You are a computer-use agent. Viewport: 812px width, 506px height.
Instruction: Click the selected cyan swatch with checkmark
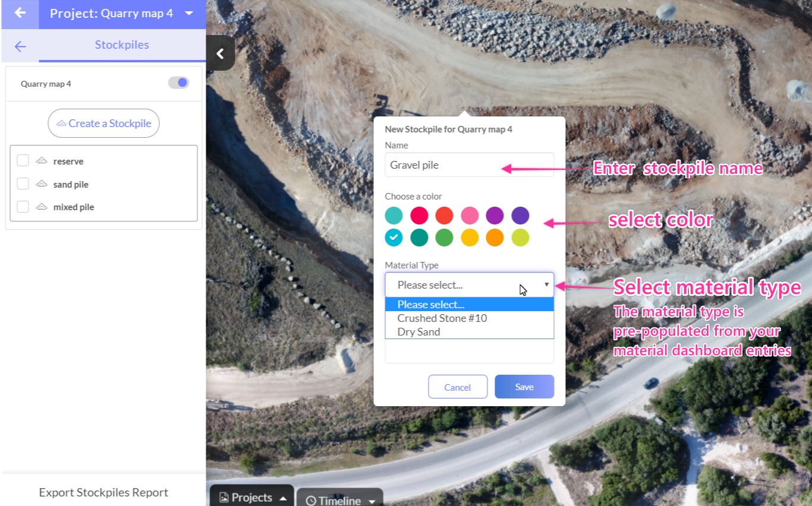pyautogui.click(x=394, y=238)
